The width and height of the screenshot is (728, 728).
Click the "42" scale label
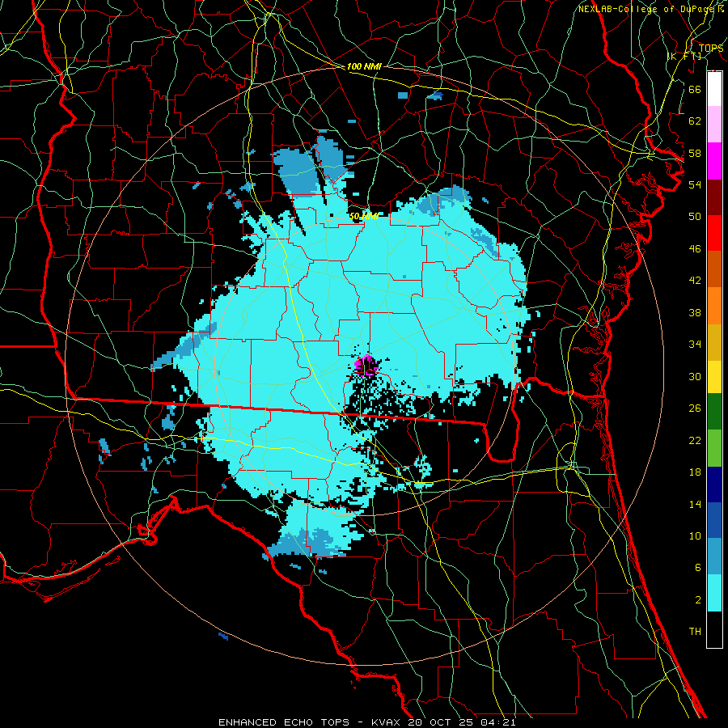tap(695, 281)
